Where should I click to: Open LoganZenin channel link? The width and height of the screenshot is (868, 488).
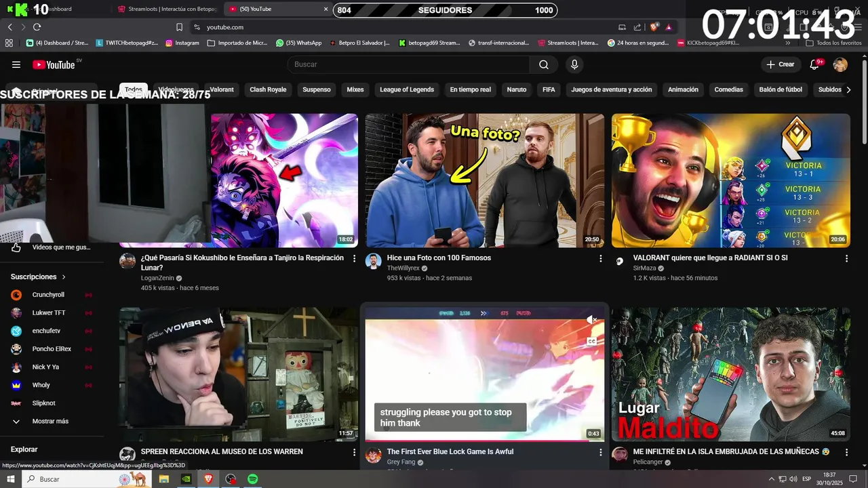[x=157, y=278]
